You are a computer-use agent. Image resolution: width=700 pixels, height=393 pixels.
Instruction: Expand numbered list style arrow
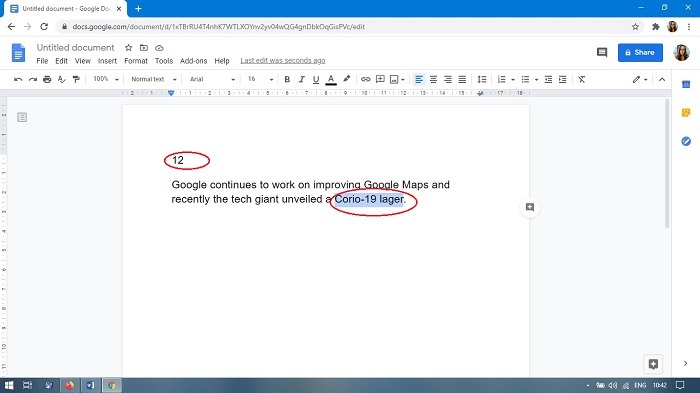[x=512, y=80]
